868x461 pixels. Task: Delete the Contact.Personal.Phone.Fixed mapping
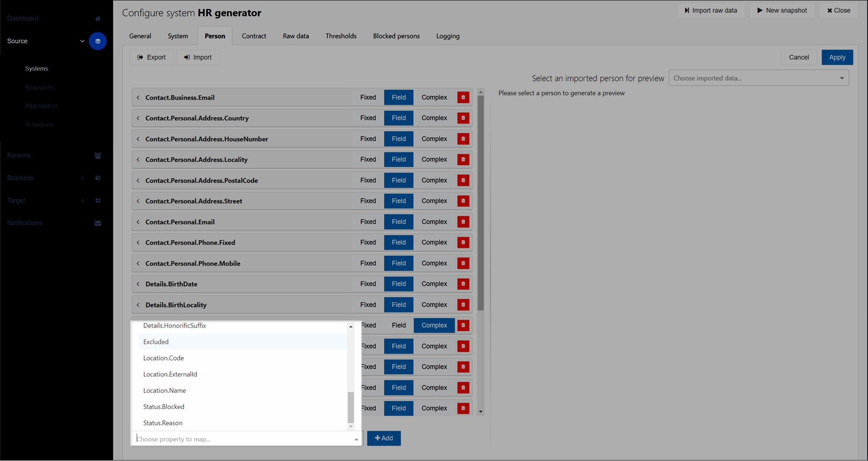click(463, 242)
